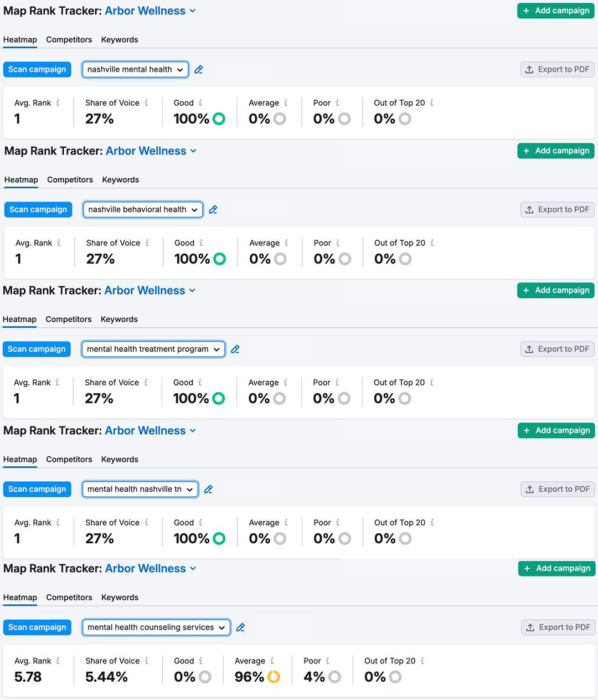This screenshot has width=598, height=700.
Task: Click info icon beside Share of Voice 5.44%
Action: (x=147, y=661)
